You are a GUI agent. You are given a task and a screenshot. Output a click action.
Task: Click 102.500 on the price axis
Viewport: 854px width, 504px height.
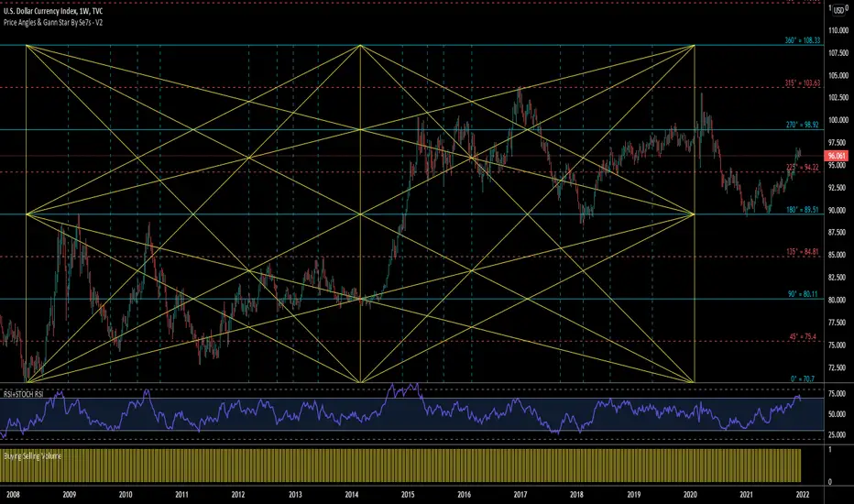click(838, 97)
